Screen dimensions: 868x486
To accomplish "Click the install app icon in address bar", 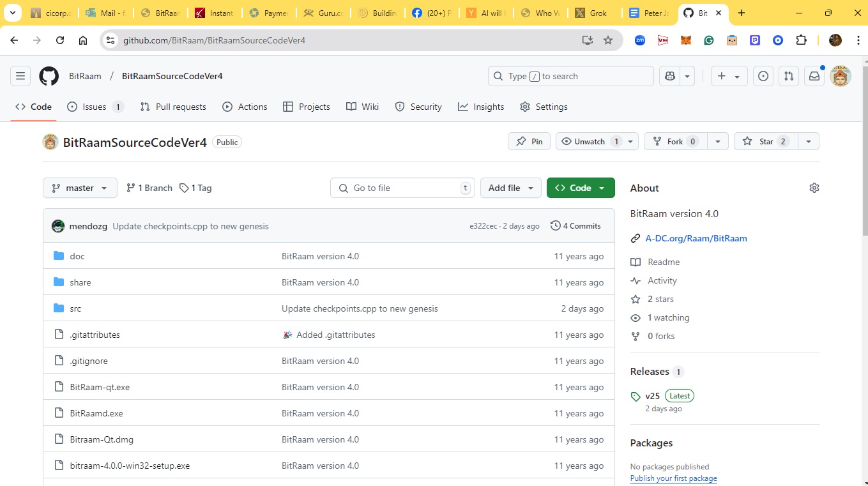I will click(588, 40).
